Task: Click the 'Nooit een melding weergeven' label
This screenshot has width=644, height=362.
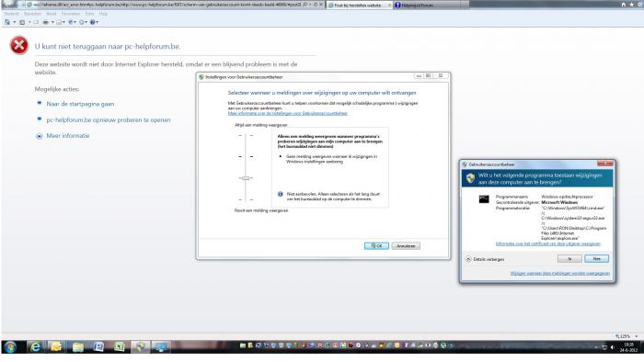Action: coord(261,210)
